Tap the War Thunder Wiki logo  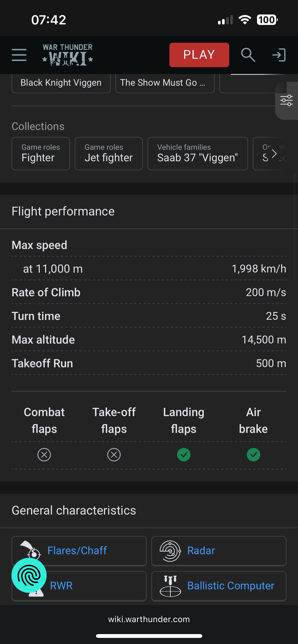tap(68, 55)
